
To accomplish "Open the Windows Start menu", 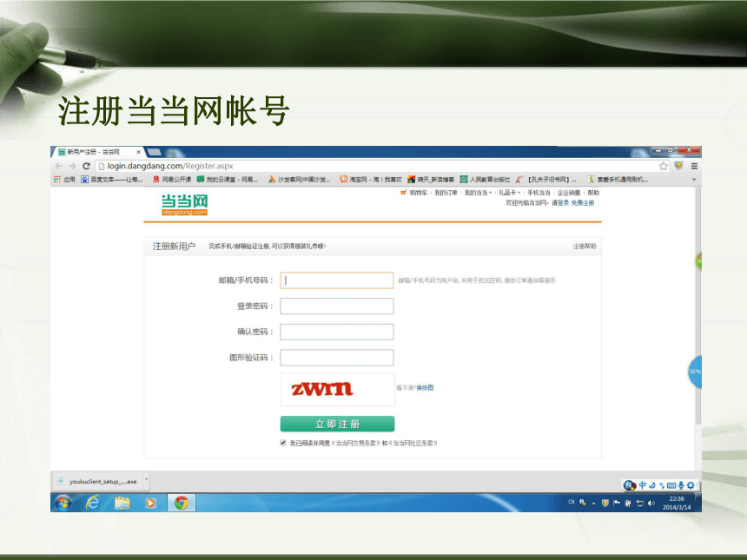I will pyautogui.click(x=63, y=503).
